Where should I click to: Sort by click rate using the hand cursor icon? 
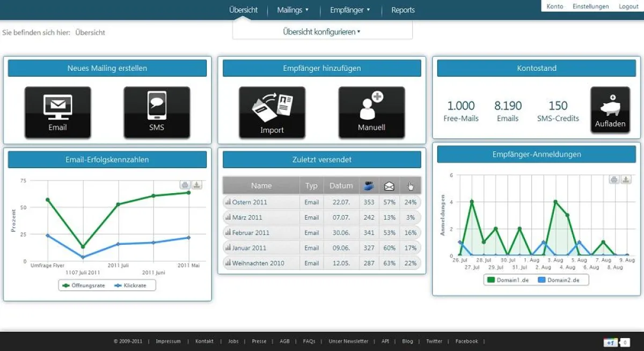click(409, 186)
